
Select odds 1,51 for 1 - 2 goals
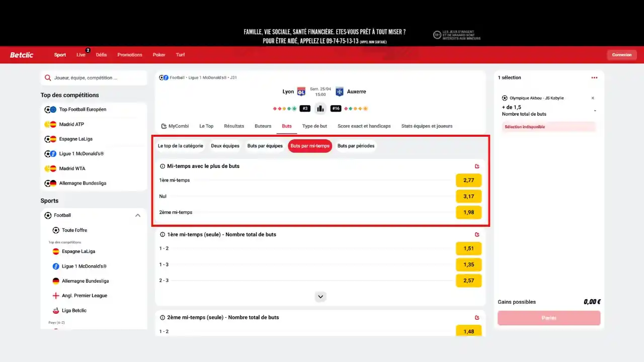(x=468, y=248)
